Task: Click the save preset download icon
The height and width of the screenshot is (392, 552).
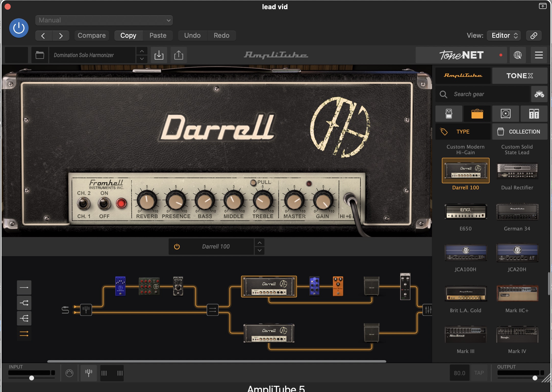Action: [159, 55]
